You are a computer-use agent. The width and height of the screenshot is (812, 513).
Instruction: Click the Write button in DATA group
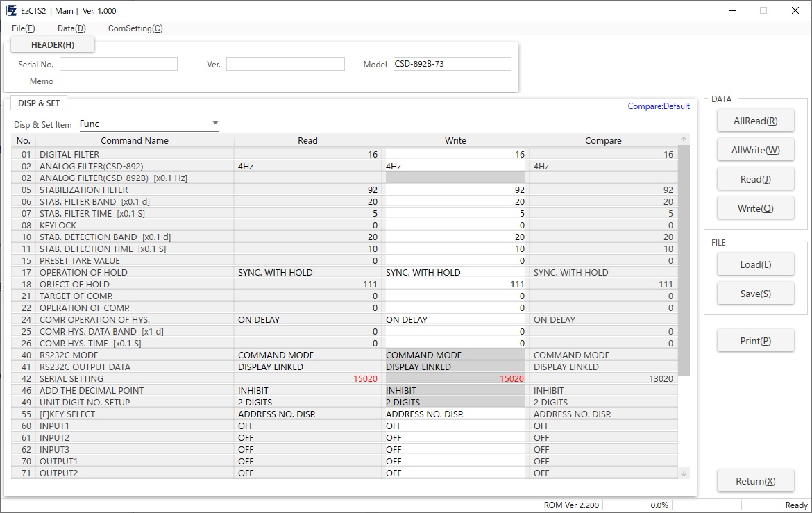tap(755, 208)
